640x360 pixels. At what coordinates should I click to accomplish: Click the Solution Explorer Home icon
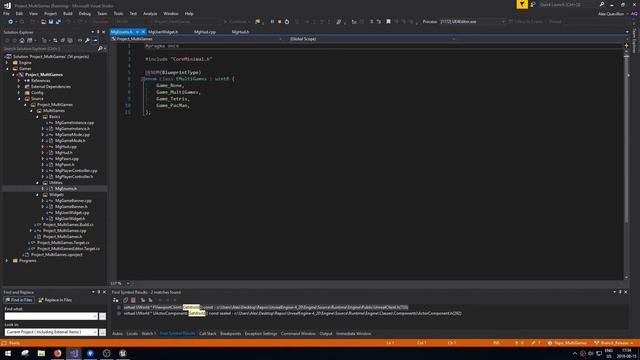coord(22,40)
